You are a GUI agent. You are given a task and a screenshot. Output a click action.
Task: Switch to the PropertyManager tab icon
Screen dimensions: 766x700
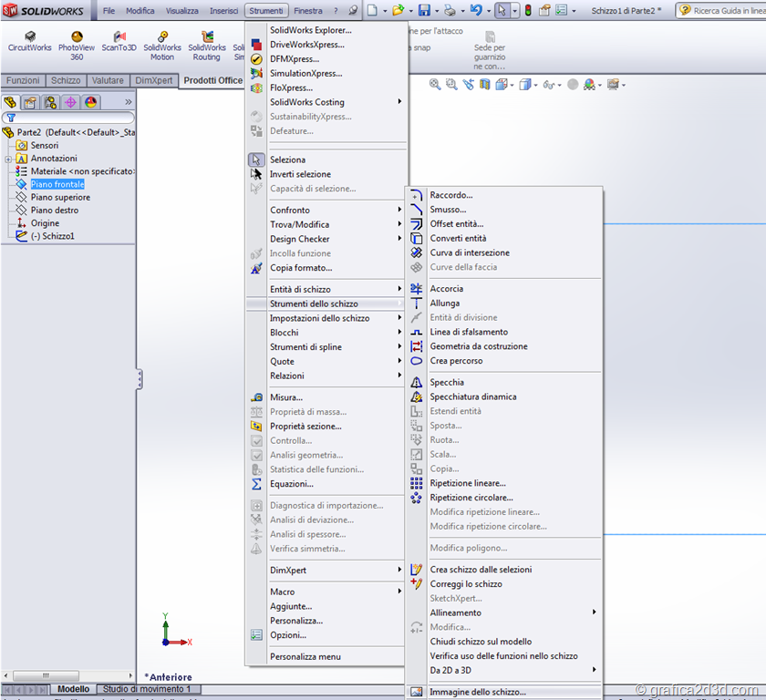point(30,102)
